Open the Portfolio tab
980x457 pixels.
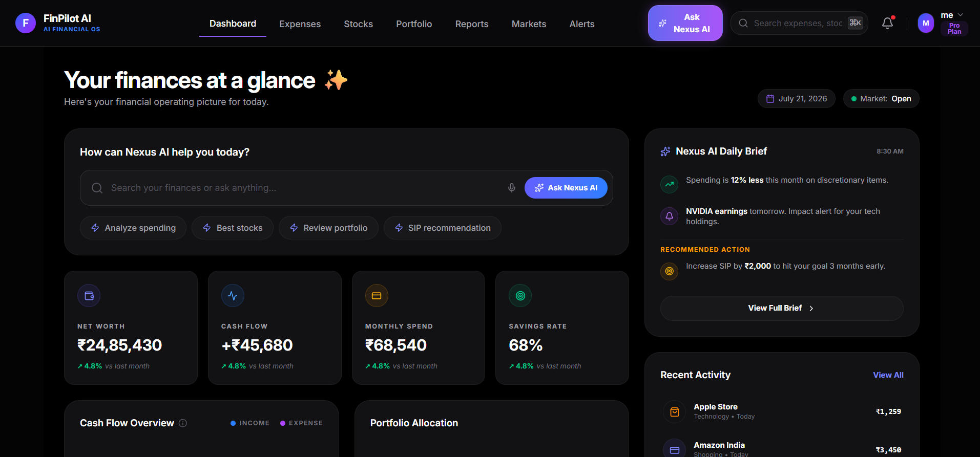(414, 24)
